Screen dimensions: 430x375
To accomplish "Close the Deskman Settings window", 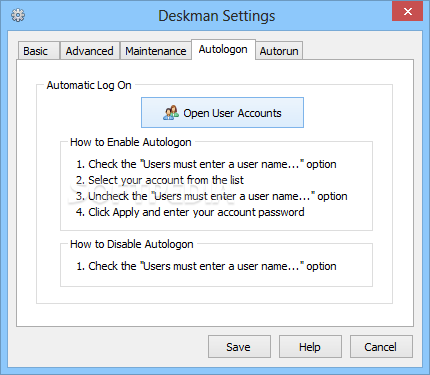I will 407,11.
